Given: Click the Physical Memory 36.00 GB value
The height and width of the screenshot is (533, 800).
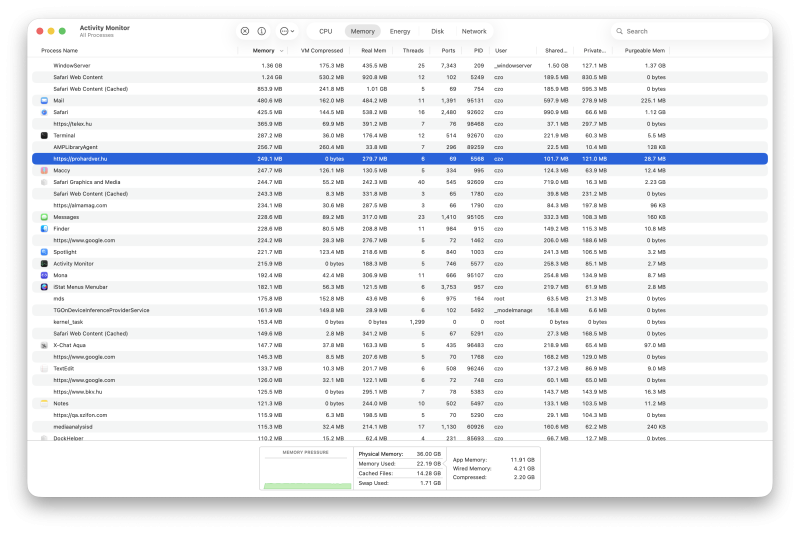Looking at the screenshot, I should point(429,454).
